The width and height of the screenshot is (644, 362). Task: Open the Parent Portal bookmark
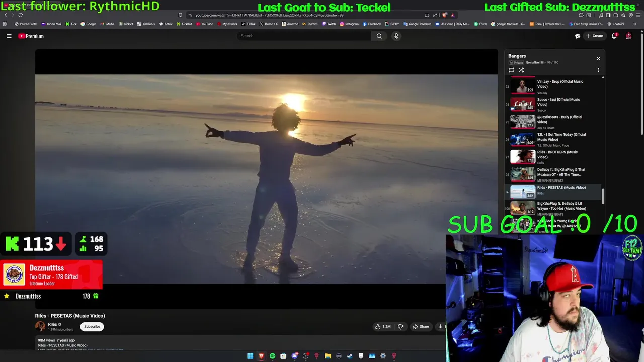26,24
